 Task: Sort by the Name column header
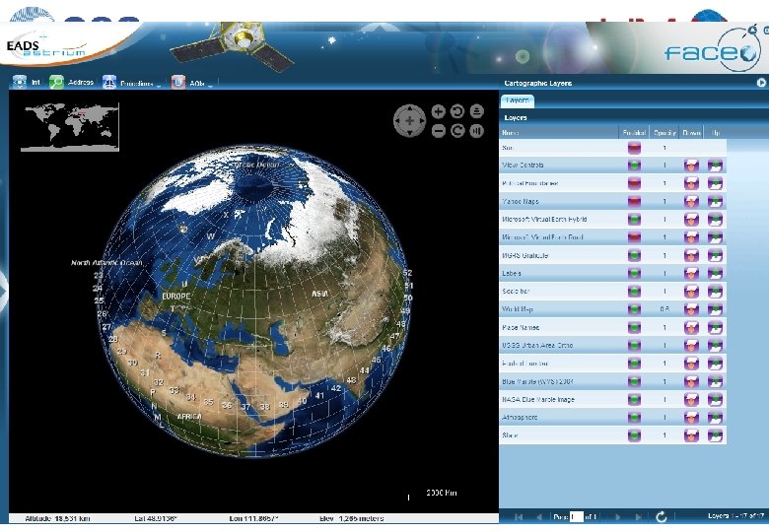(559, 133)
